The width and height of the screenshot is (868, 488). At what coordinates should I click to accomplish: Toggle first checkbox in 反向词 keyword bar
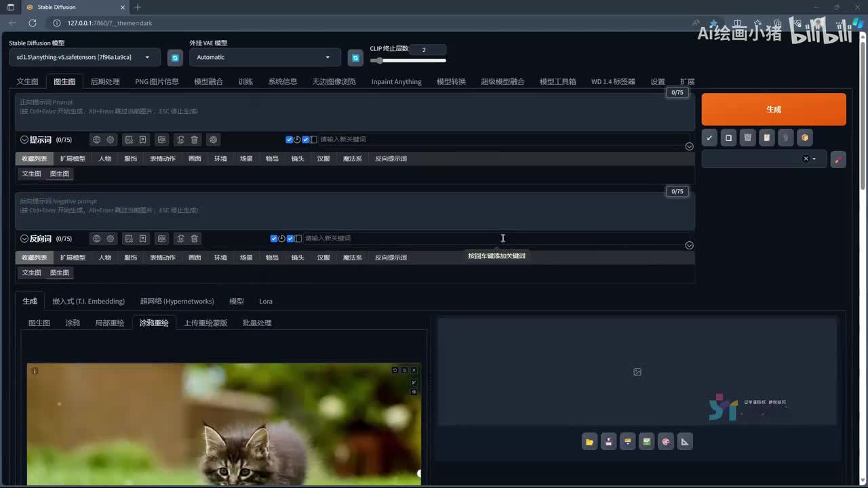(274, 239)
